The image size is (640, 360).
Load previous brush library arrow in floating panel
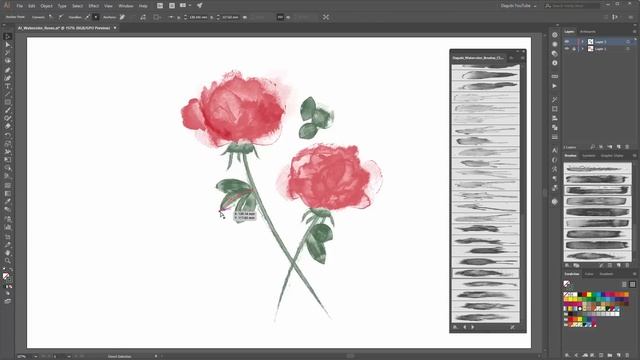(x=465, y=327)
